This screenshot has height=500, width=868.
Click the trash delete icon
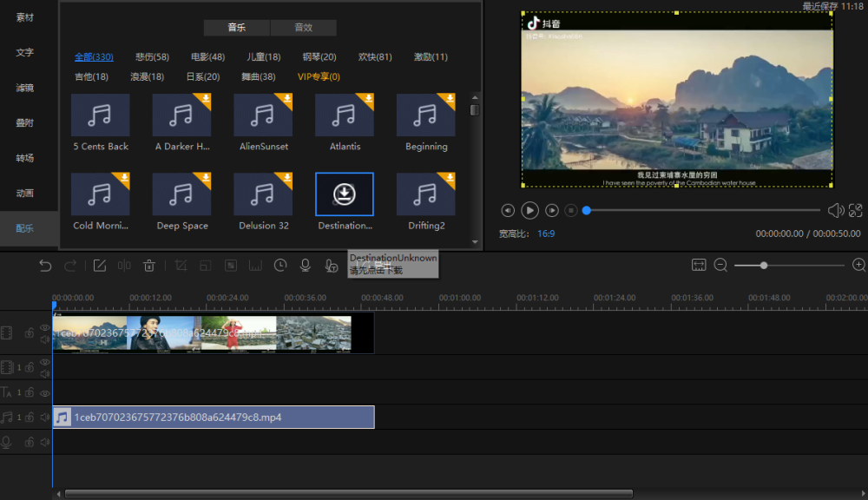click(149, 266)
